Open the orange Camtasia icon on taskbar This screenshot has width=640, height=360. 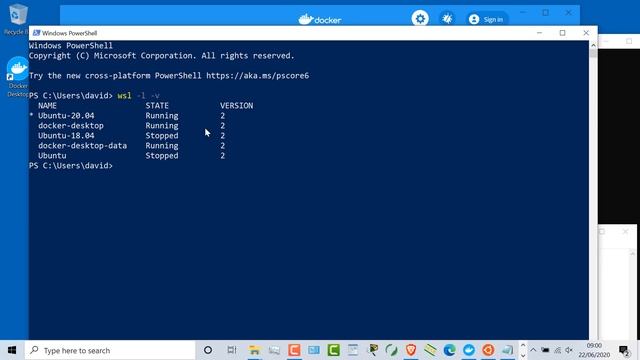tap(294, 350)
